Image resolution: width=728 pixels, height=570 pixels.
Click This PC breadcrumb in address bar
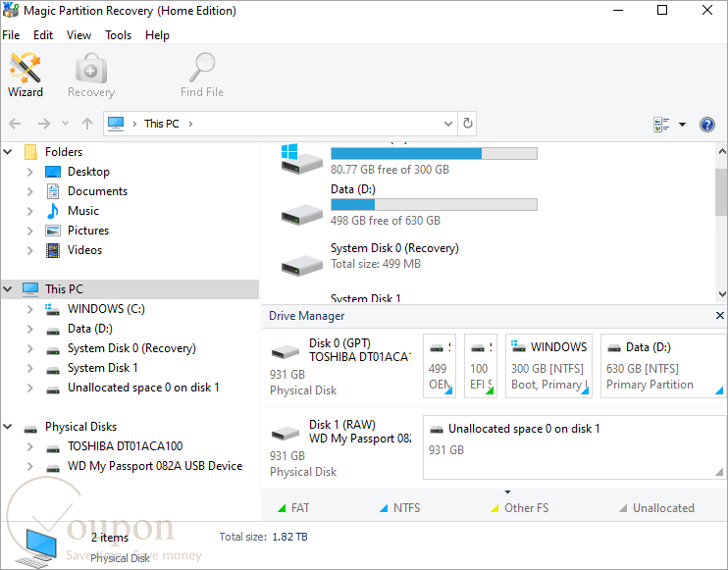click(x=161, y=124)
